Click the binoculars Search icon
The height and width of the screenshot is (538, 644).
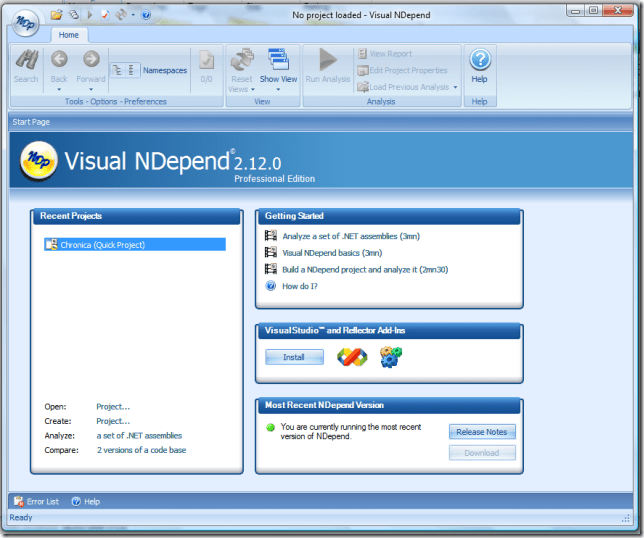[26, 61]
